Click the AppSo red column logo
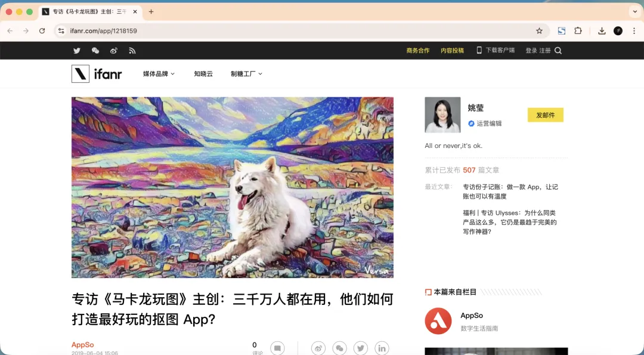 [438, 321]
